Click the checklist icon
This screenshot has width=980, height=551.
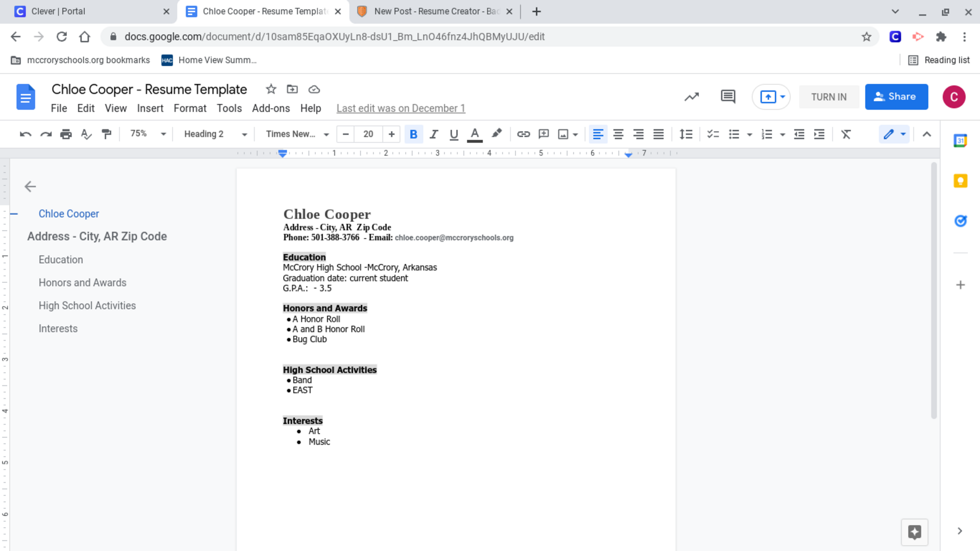pyautogui.click(x=713, y=135)
